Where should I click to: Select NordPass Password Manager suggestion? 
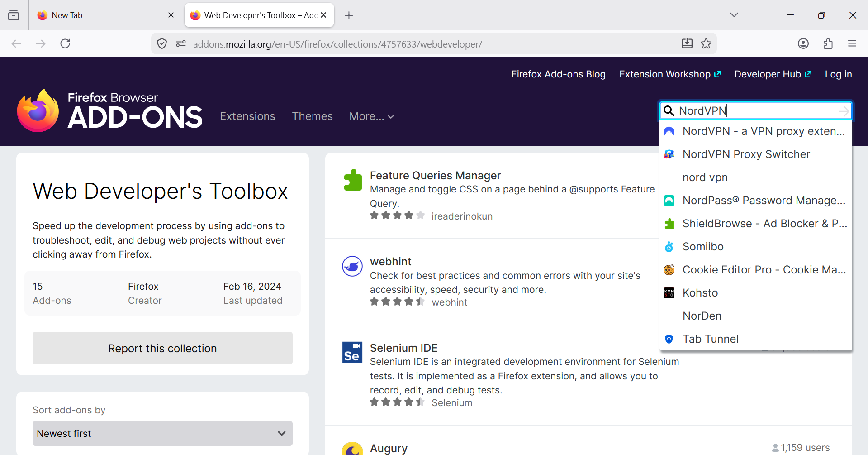click(x=756, y=201)
